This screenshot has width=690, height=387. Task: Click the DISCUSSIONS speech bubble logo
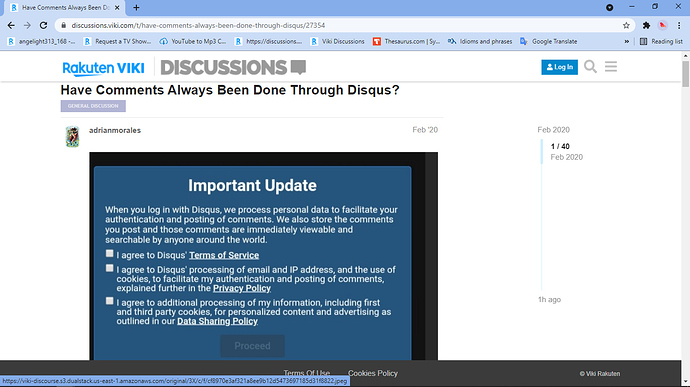tap(233, 67)
